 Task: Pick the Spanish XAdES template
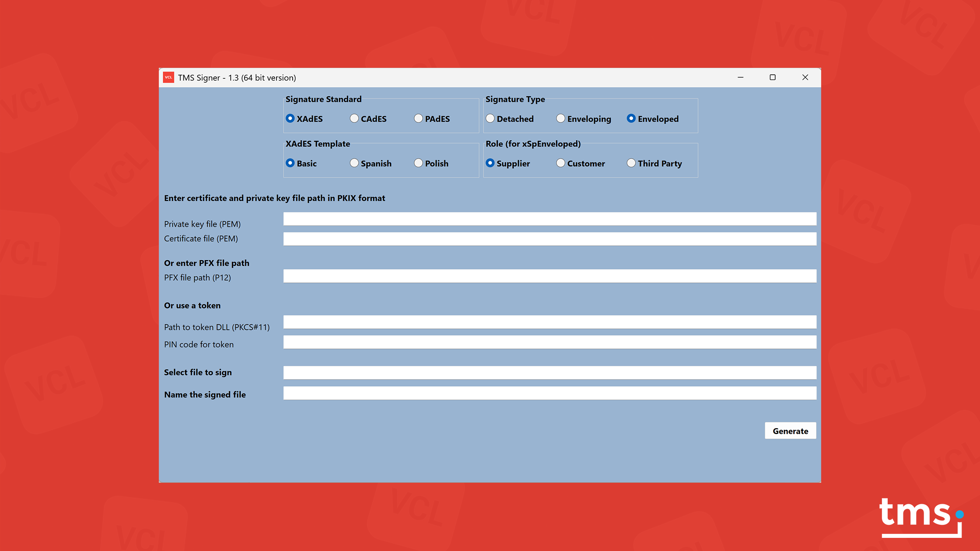point(354,163)
